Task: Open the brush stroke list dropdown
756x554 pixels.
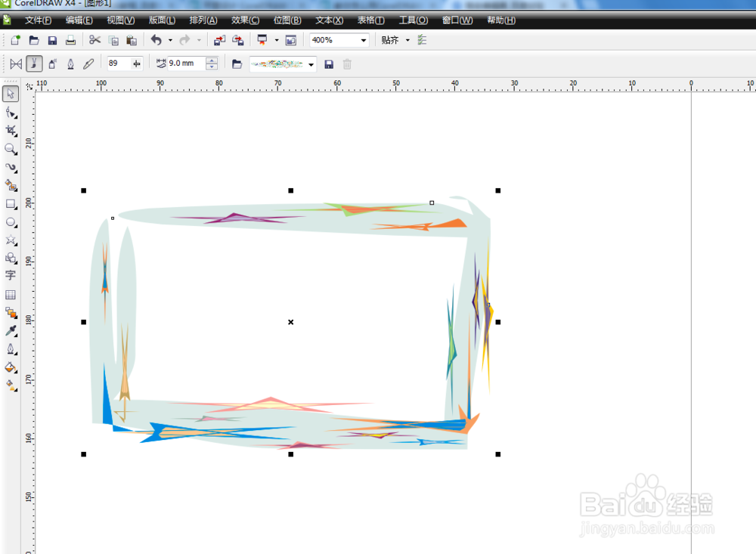Action: [x=311, y=64]
